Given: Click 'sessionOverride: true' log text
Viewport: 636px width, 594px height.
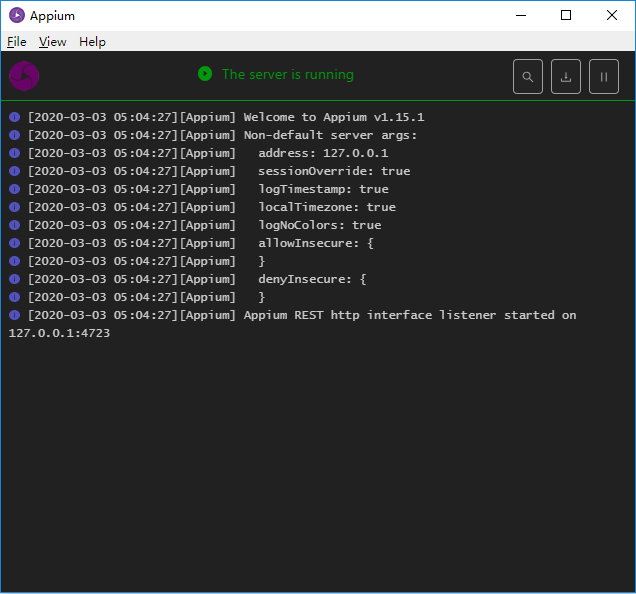Looking at the screenshot, I should point(334,171).
